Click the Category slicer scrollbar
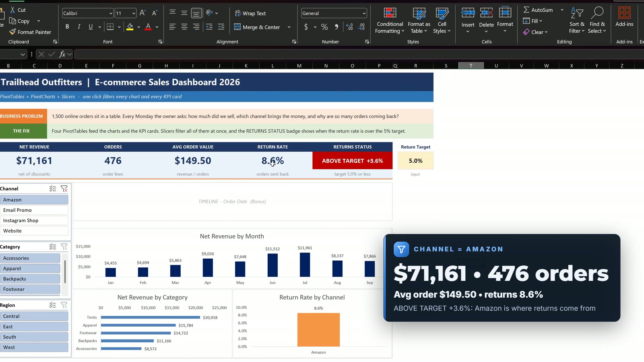644x362 pixels. [65, 272]
